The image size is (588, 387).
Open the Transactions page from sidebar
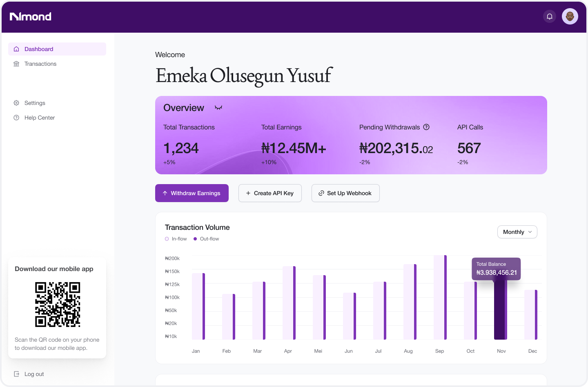40,64
